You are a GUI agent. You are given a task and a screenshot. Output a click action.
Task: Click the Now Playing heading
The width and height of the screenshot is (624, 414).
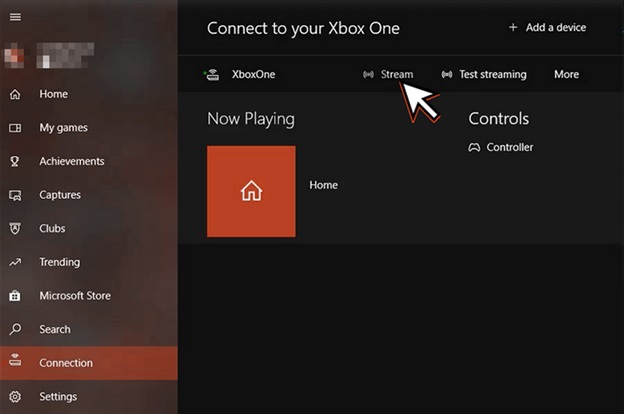coord(251,119)
